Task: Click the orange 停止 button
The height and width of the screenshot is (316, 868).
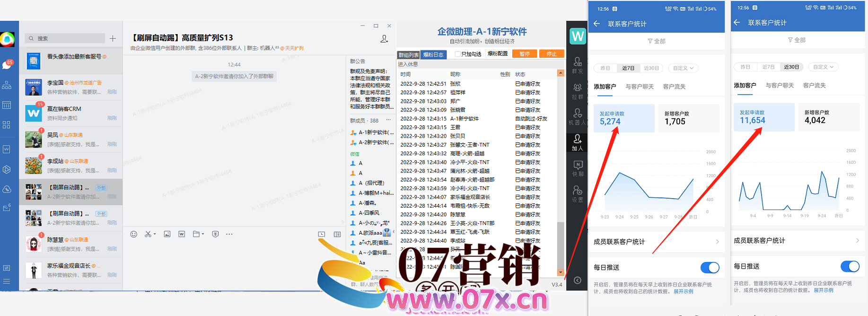Action: [552, 54]
